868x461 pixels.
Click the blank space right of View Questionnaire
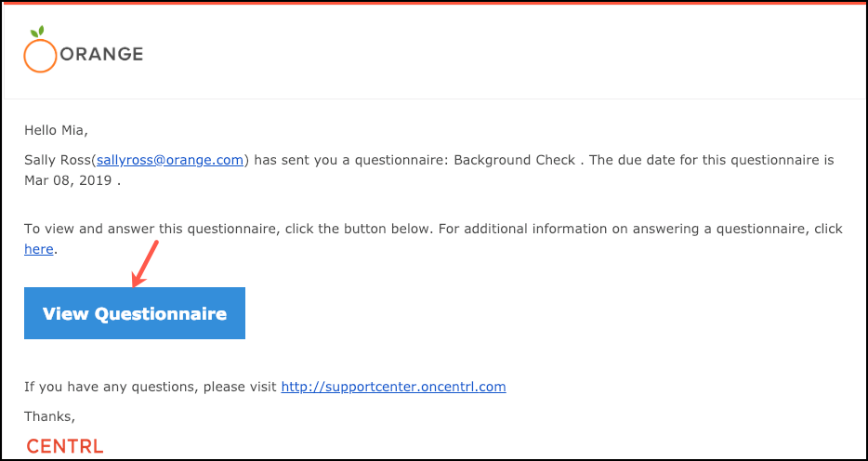[554, 313]
